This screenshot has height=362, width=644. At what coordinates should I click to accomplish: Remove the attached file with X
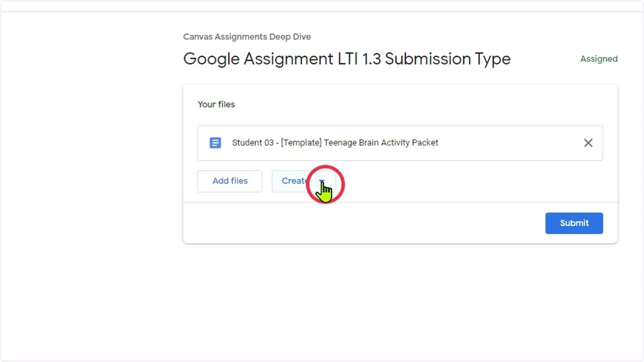coord(588,143)
